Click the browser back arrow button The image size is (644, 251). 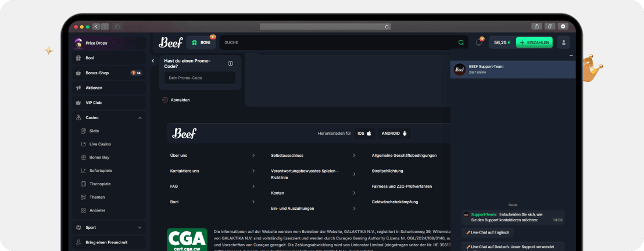pyautogui.click(x=96, y=27)
